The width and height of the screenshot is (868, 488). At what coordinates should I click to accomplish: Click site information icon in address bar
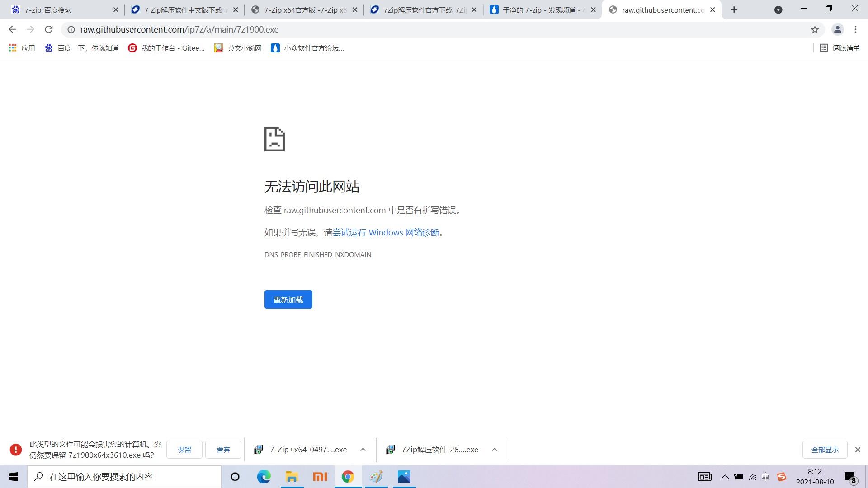[71, 29]
